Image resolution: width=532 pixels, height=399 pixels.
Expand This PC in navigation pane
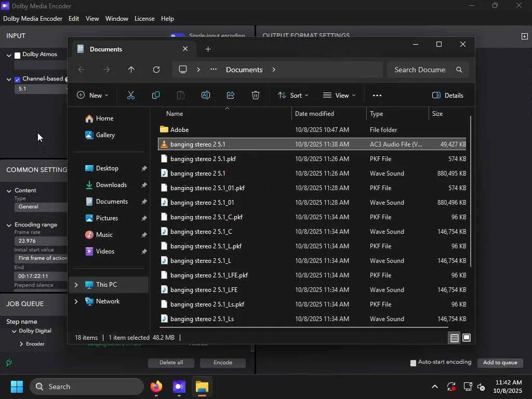[76, 285]
